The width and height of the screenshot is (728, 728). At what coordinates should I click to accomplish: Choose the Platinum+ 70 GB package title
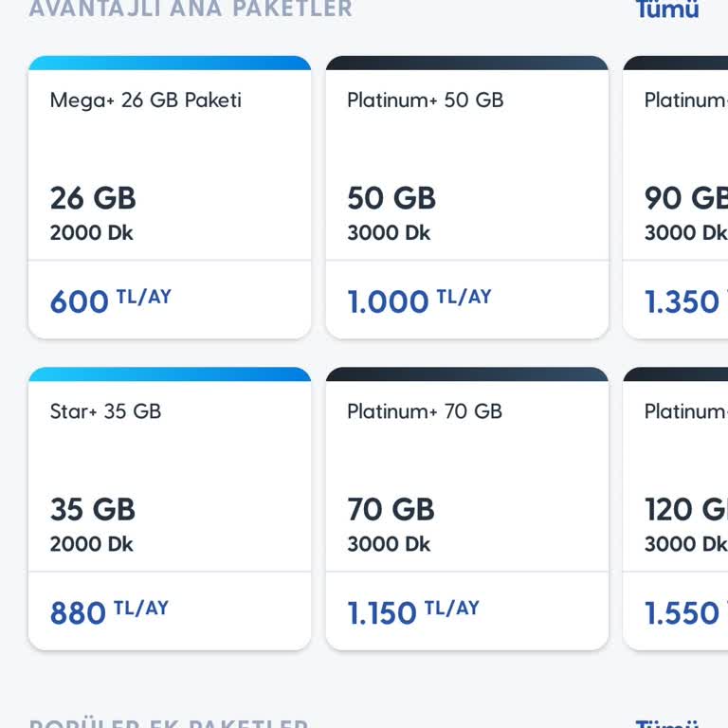point(424,411)
